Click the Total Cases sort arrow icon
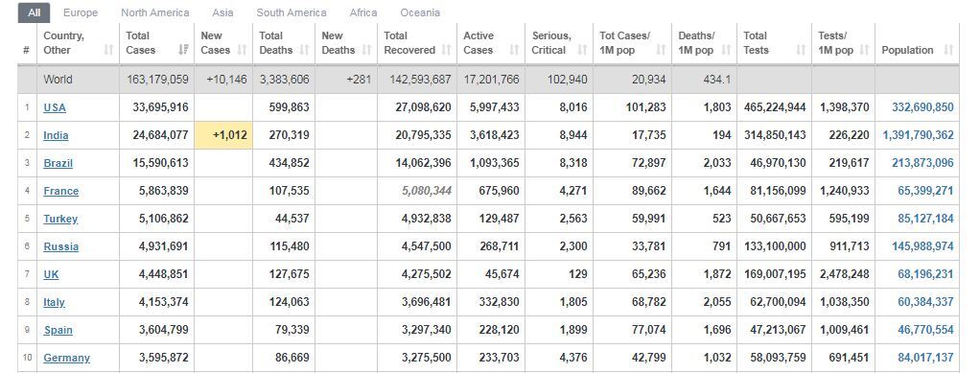980x373 pixels. [x=184, y=50]
